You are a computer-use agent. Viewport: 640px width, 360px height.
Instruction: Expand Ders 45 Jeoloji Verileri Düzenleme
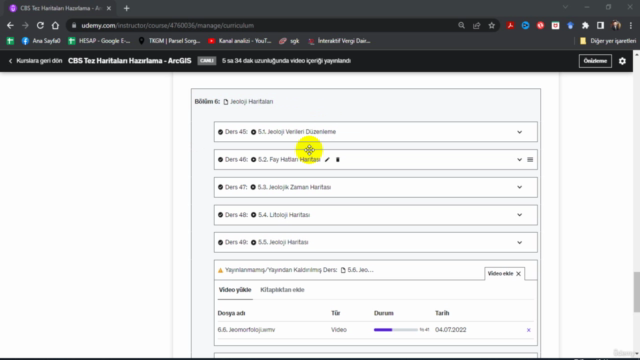tap(519, 132)
